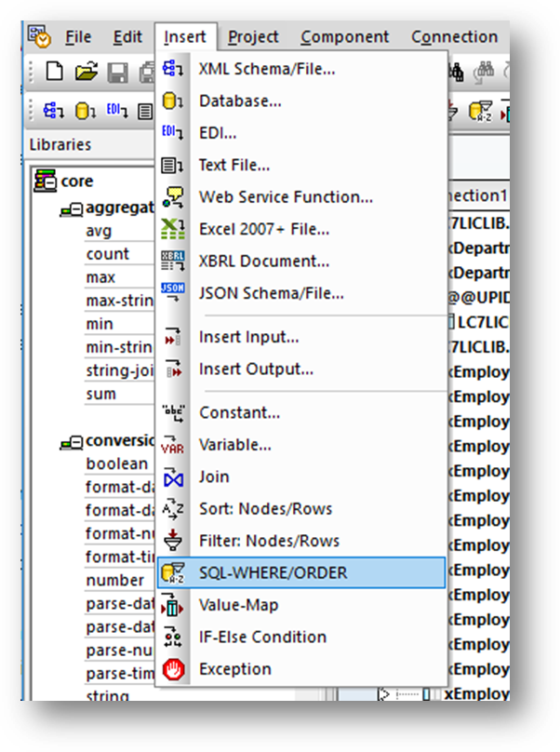Select boolean function in Libraries
The image size is (560, 752).
point(117,463)
